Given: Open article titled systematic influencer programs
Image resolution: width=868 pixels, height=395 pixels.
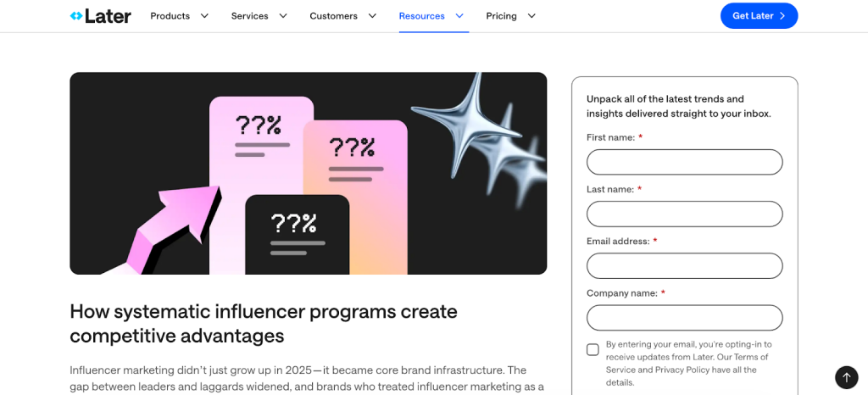Looking at the screenshot, I should [264, 323].
